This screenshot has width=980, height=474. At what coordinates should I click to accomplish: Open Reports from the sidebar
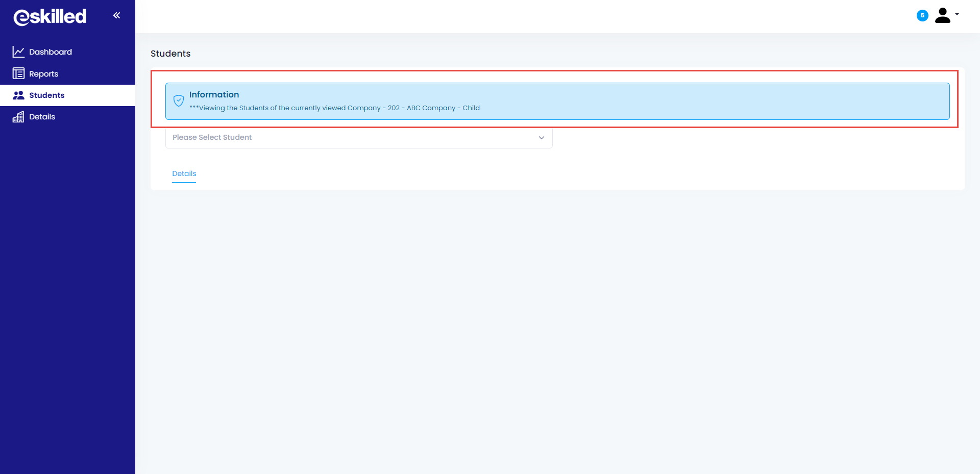pos(67,73)
